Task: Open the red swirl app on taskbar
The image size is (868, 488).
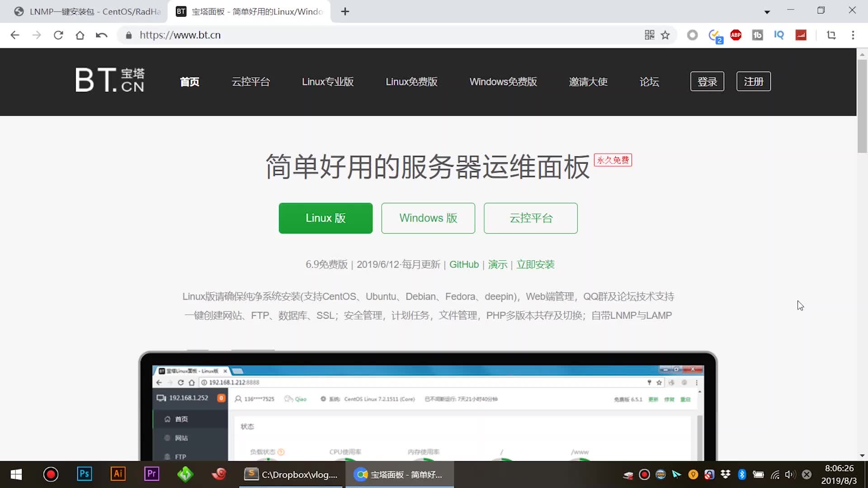Action: pos(219,474)
